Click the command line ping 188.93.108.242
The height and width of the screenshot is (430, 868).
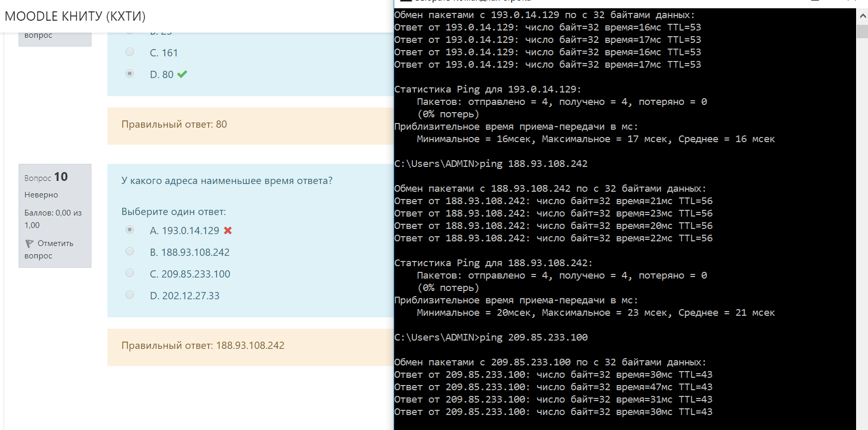point(491,164)
